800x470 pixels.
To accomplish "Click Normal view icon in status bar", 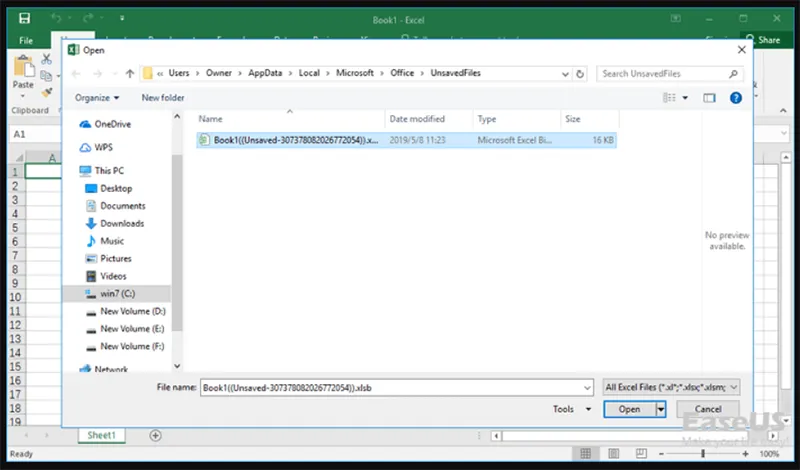I will 585,453.
